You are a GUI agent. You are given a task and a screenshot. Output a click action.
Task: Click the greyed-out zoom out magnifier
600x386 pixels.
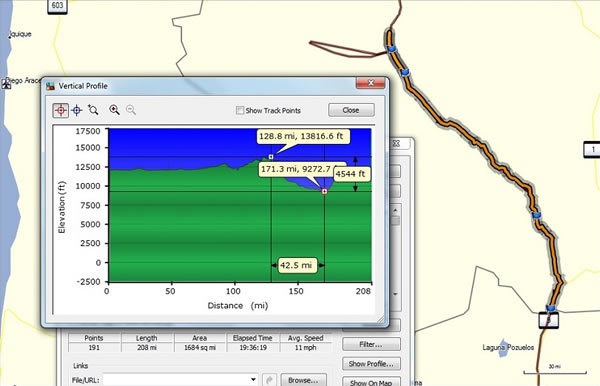tap(131, 110)
